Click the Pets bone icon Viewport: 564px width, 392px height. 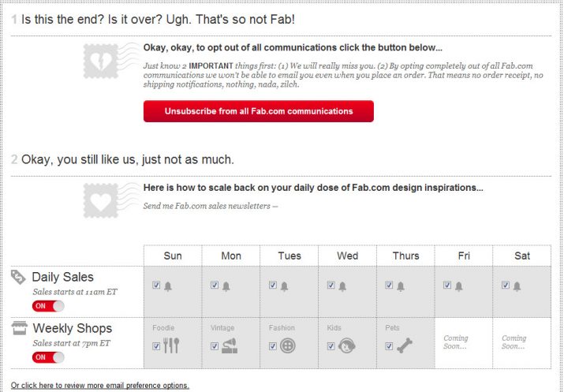point(404,345)
